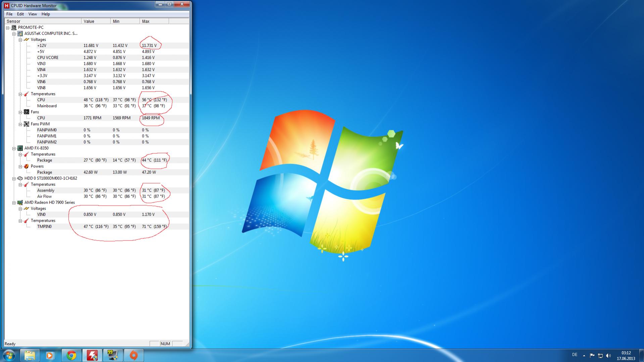Click the '42.60 W' package power value
This screenshot has width=644, height=362.
coord(91,172)
